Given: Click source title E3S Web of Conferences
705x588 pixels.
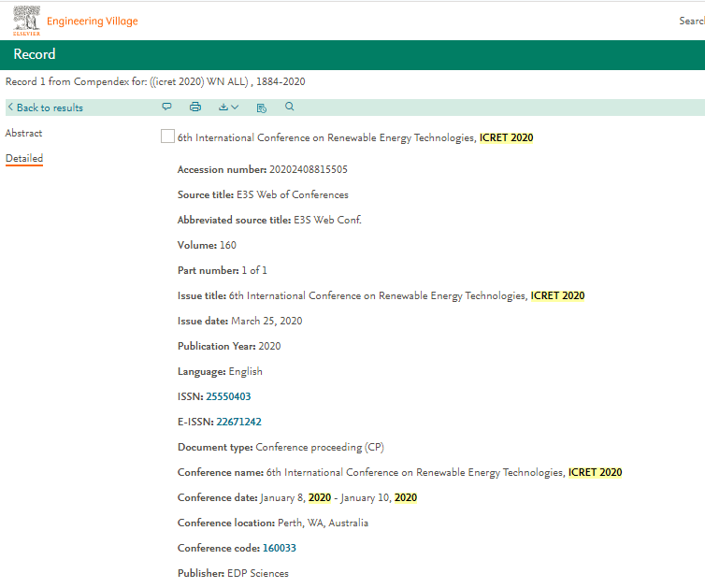Looking at the screenshot, I should pyautogui.click(x=293, y=194).
